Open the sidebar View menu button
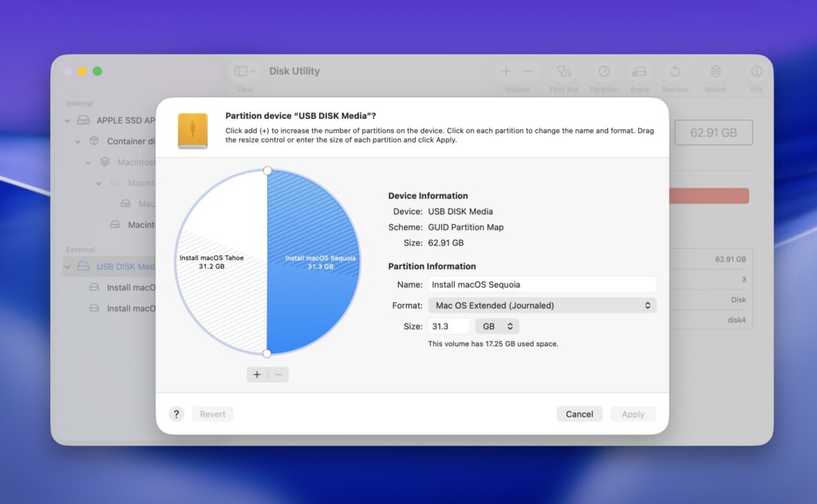The height and width of the screenshot is (504, 817). 244,72
